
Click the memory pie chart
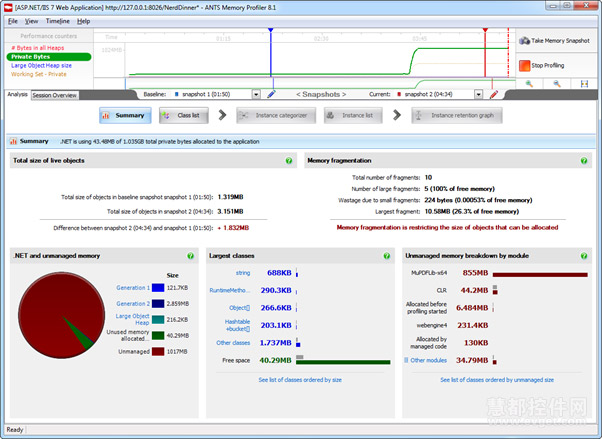click(x=61, y=315)
